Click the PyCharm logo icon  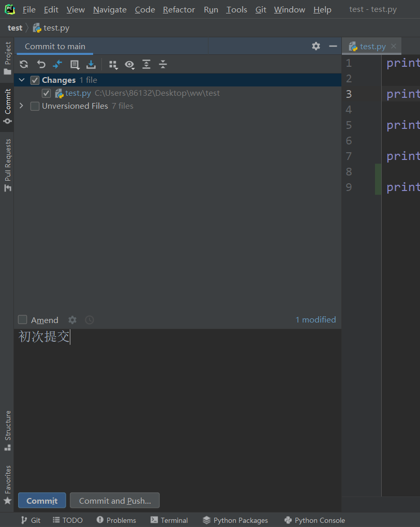click(x=10, y=9)
